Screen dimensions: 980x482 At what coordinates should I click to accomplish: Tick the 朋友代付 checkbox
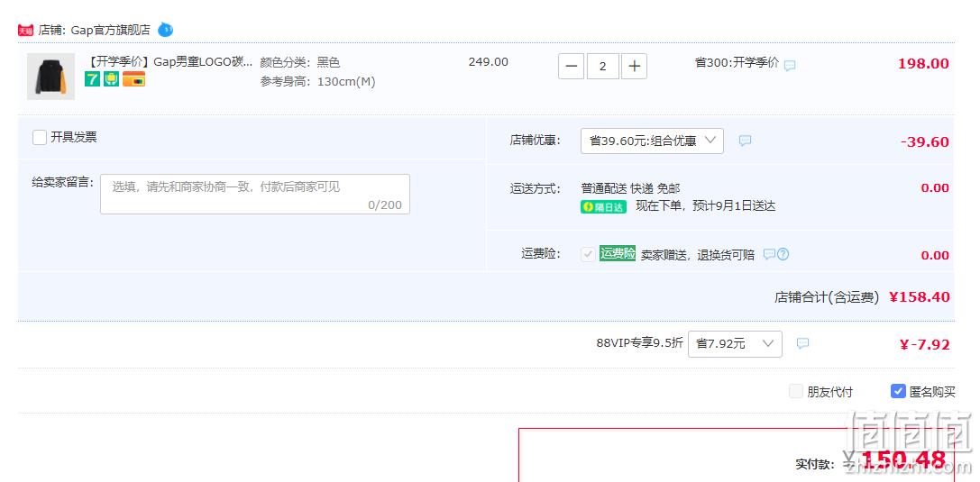795,392
